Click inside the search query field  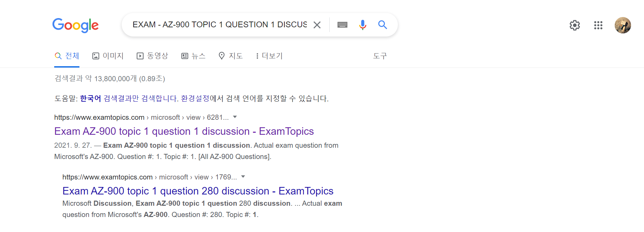click(220, 25)
